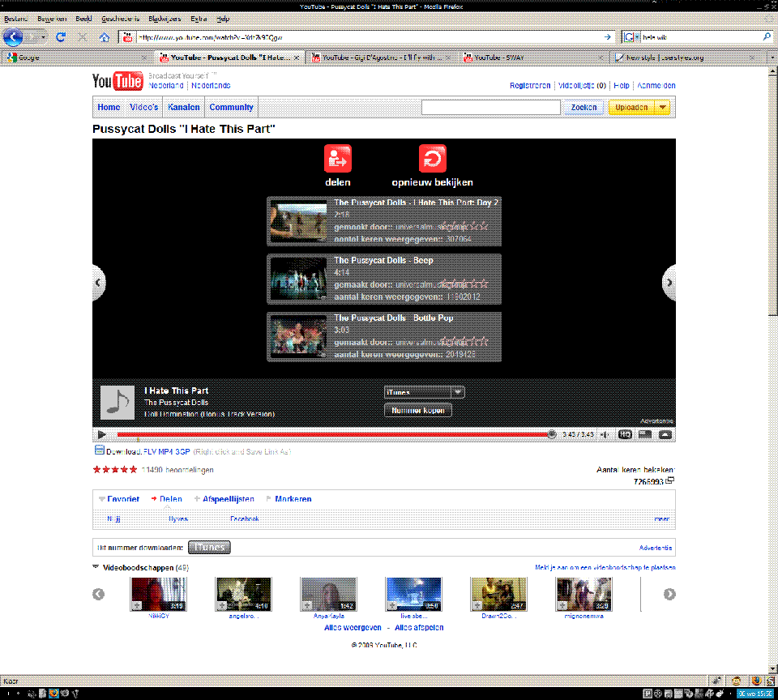Reload the page with the refresh icon
778x700 pixels.
[61, 37]
